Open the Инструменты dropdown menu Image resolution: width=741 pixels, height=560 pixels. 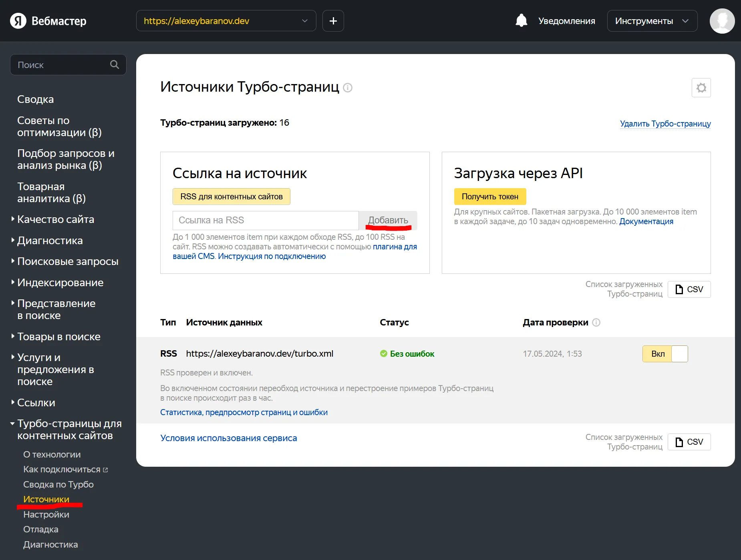click(x=652, y=21)
